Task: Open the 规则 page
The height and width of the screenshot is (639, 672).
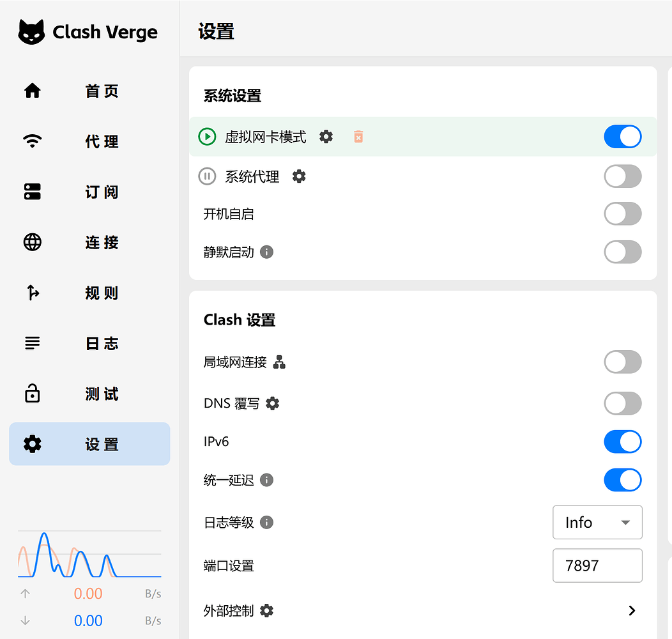Action: coord(89,293)
